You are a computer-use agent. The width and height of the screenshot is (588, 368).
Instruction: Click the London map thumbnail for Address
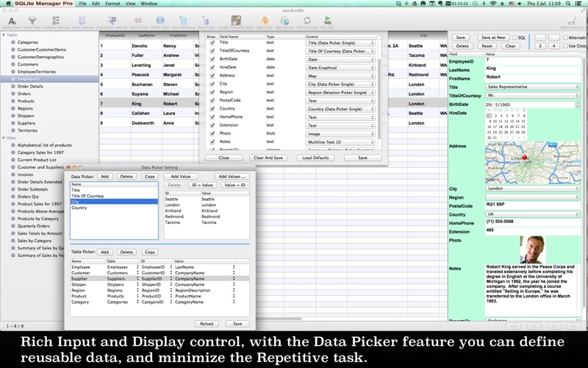coord(532,163)
